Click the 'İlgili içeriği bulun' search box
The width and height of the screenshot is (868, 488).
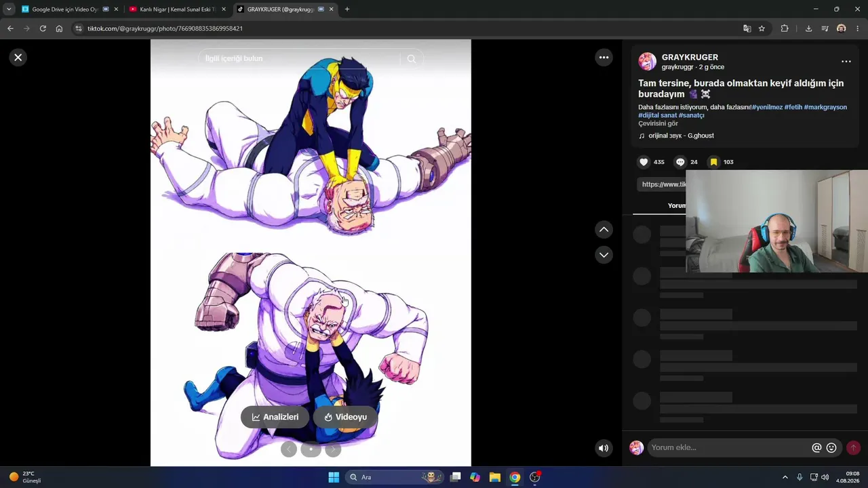click(x=299, y=59)
